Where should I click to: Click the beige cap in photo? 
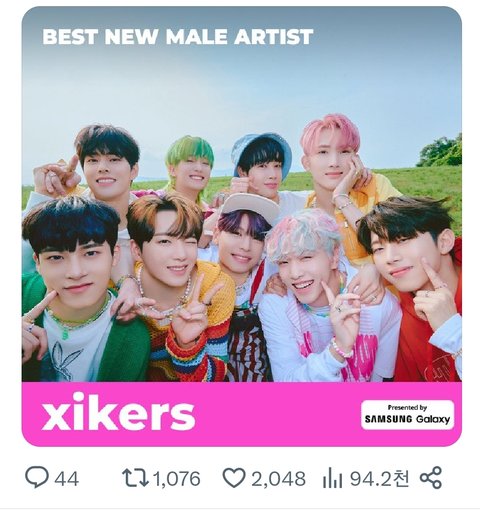pyautogui.click(x=250, y=207)
